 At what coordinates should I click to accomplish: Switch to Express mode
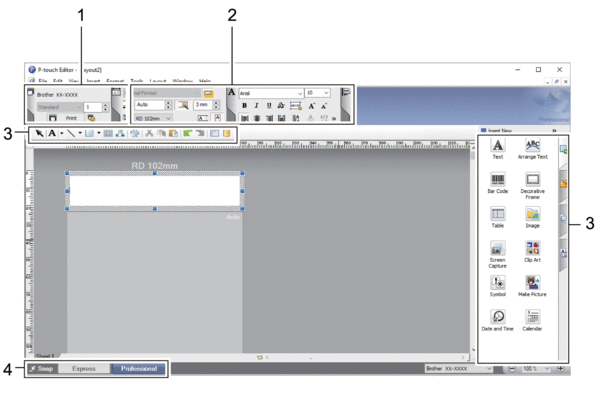tap(84, 369)
